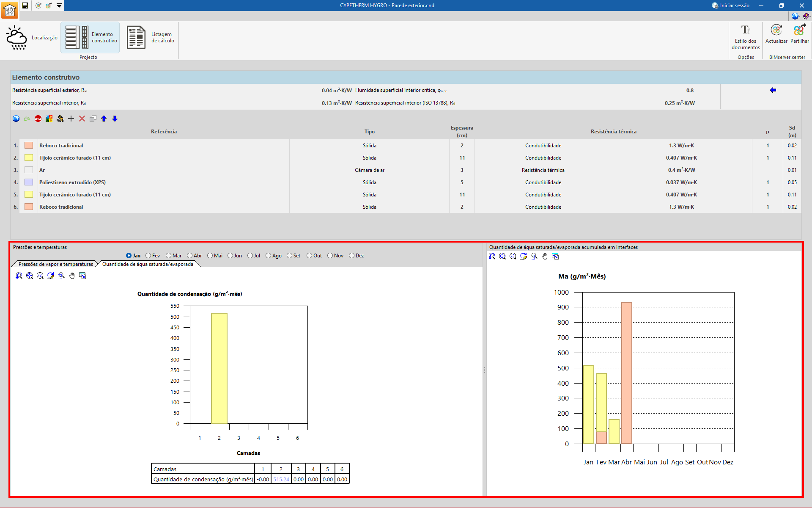The image size is (812, 508).
Task: Click the blue left arrow beside humidity value
Action: tap(773, 90)
